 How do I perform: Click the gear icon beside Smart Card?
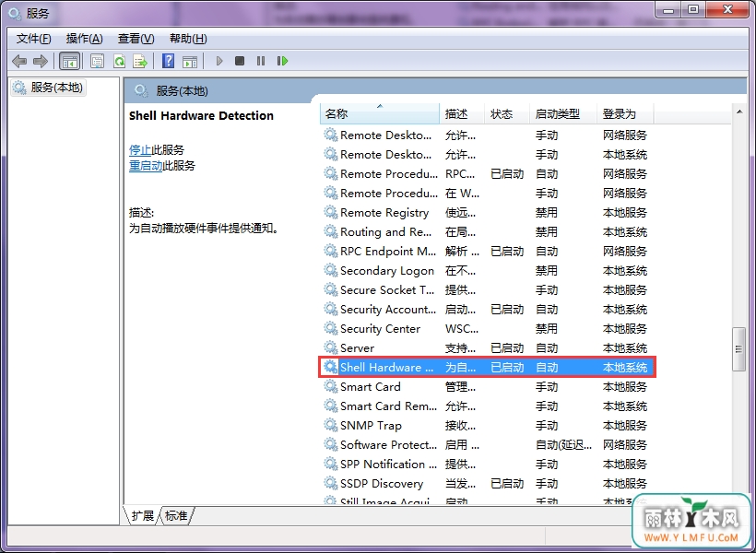[330, 386]
